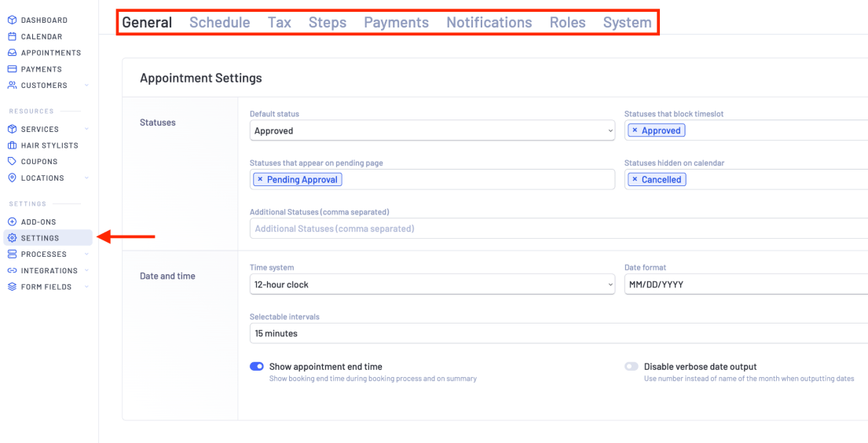Click the Statuses section label
The width and height of the screenshot is (868, 443).
click(x=158, y=123)
